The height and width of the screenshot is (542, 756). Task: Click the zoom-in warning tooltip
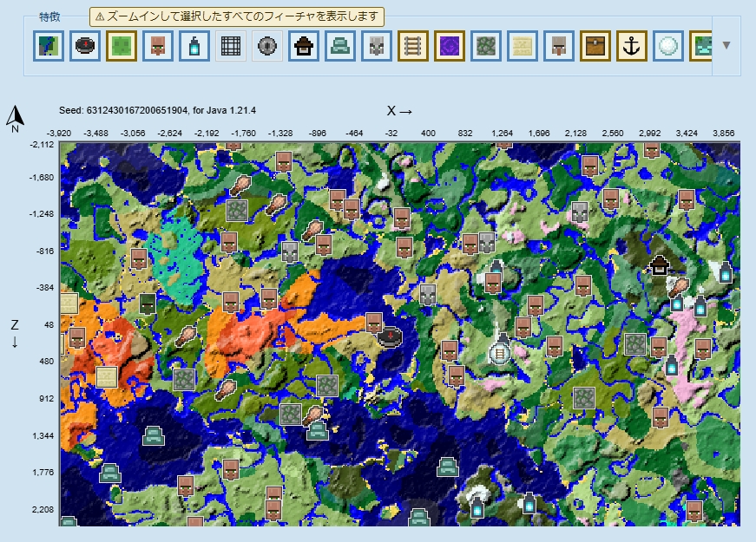coord(237,16)
